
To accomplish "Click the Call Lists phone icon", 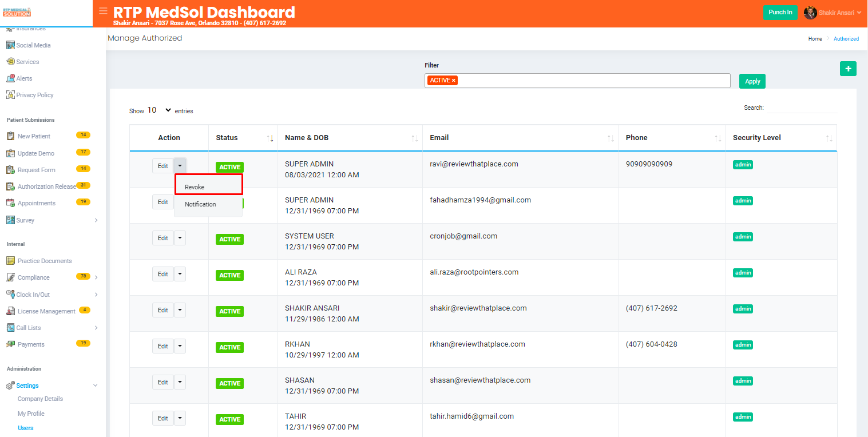I will point(10,328).
